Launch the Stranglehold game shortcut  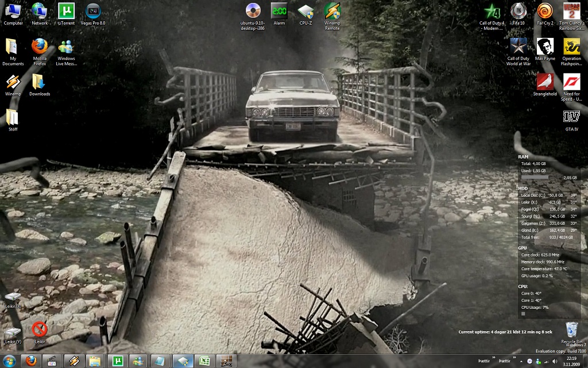click(545, 85)
